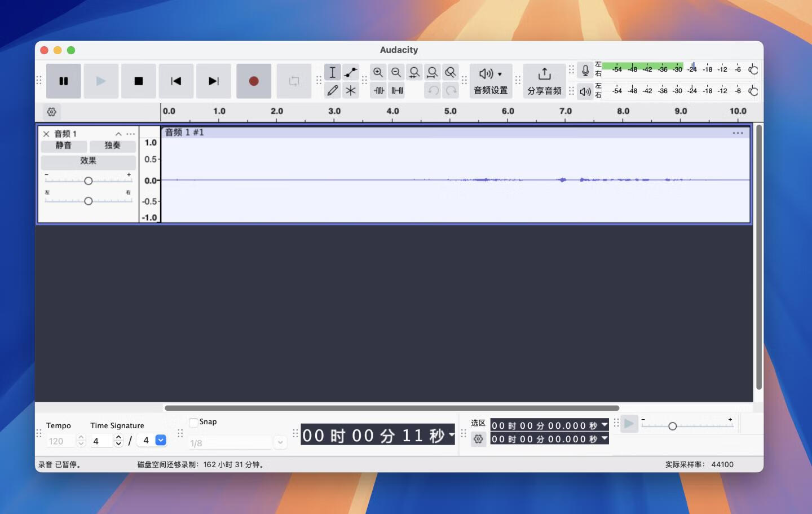812x514 pixels.
Task: Open selection end format dropdown arrow
Action: (x=604, y=438)
